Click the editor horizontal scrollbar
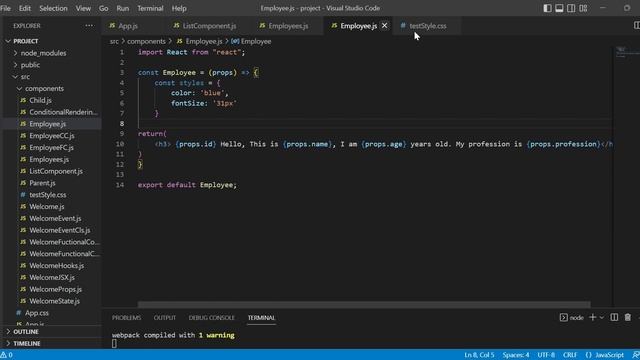 (x=364, y=304)
